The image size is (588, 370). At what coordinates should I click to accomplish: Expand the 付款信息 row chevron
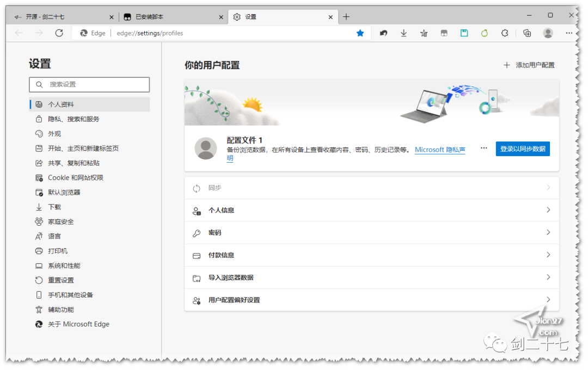pos(548,255)
